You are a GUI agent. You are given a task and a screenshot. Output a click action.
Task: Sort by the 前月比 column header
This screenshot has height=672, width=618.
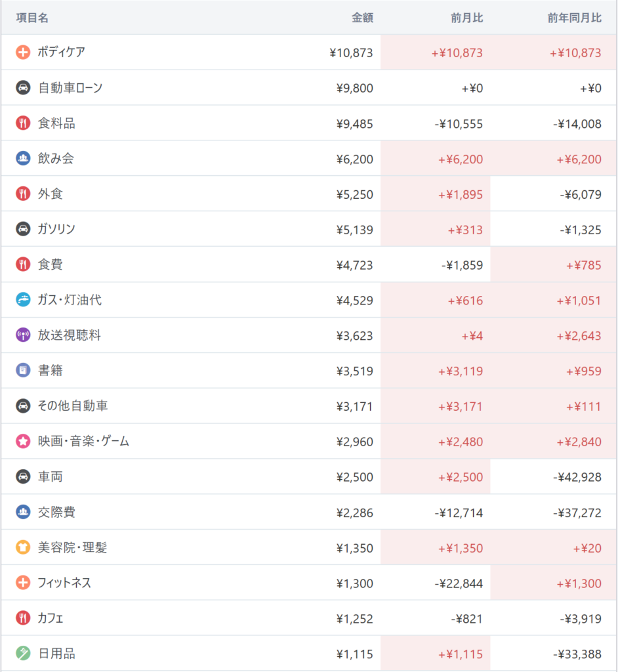point(467,18)
